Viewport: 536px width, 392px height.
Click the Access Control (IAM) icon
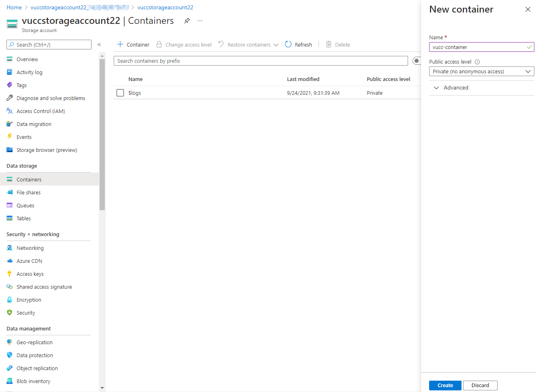9,111
